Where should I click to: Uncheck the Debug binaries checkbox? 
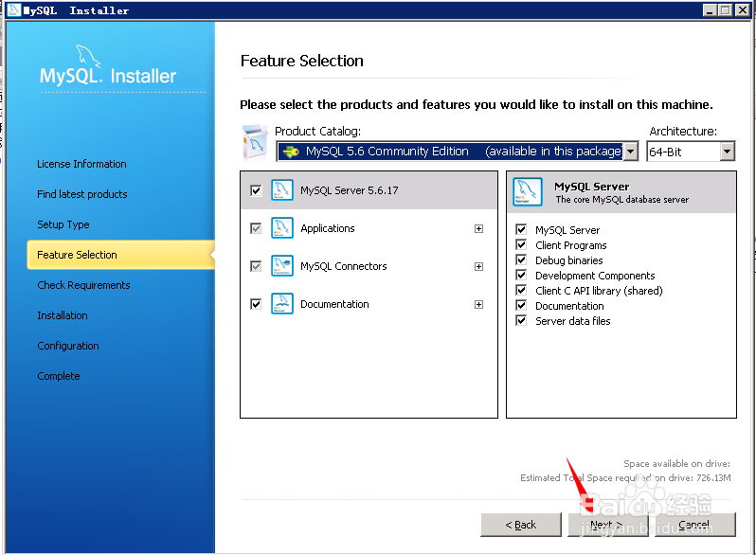coord(521,260)
